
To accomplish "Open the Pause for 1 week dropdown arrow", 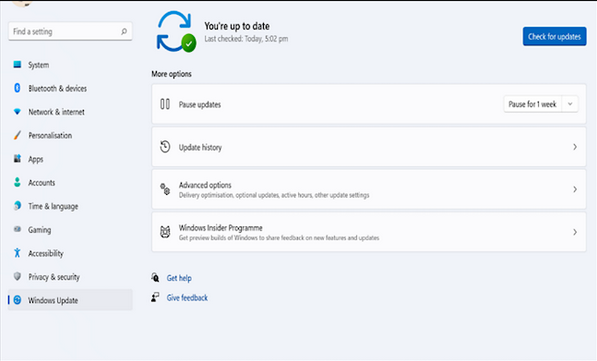I will [570, 104].
